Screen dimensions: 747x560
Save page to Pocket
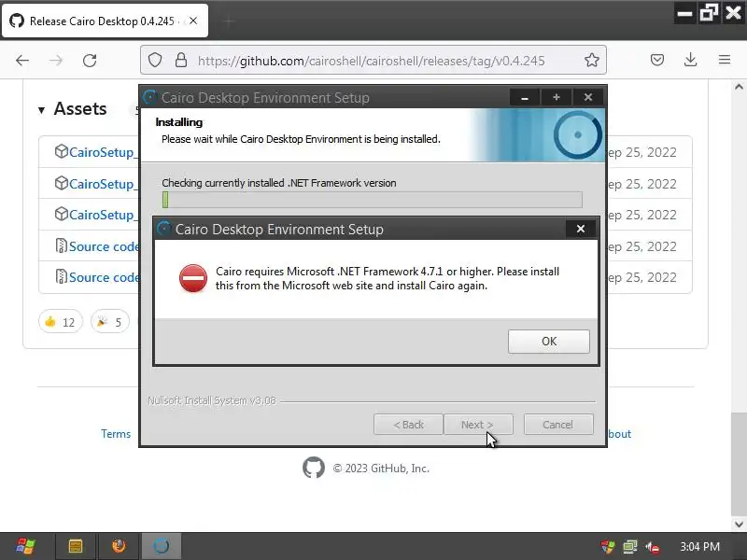(657, 60)
